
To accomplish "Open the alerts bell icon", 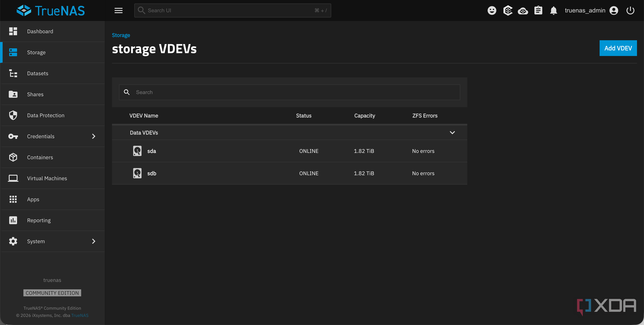I will (x=553, y=10).
